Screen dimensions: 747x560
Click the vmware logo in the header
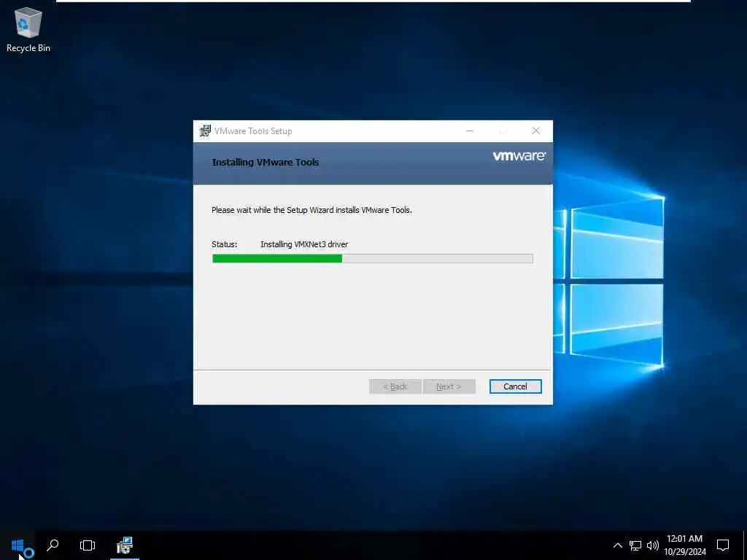(519, 156)
